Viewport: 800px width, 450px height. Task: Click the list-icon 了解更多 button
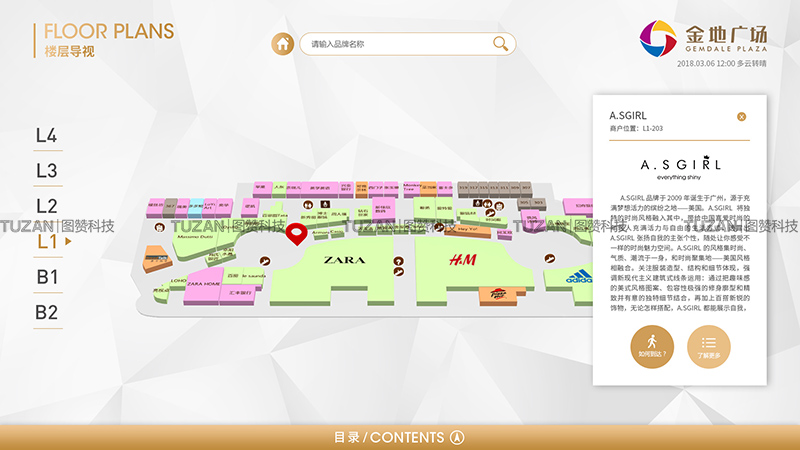pos(709,346)
